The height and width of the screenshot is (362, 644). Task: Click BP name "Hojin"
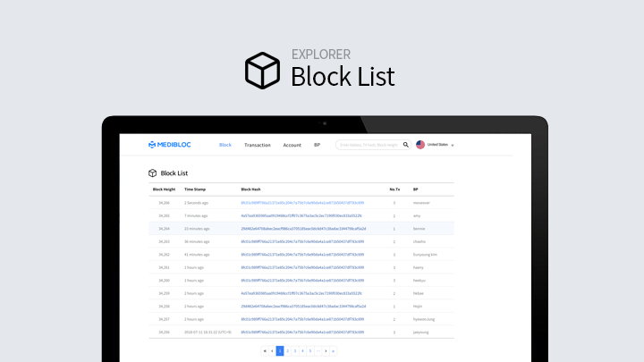(418, 307)
